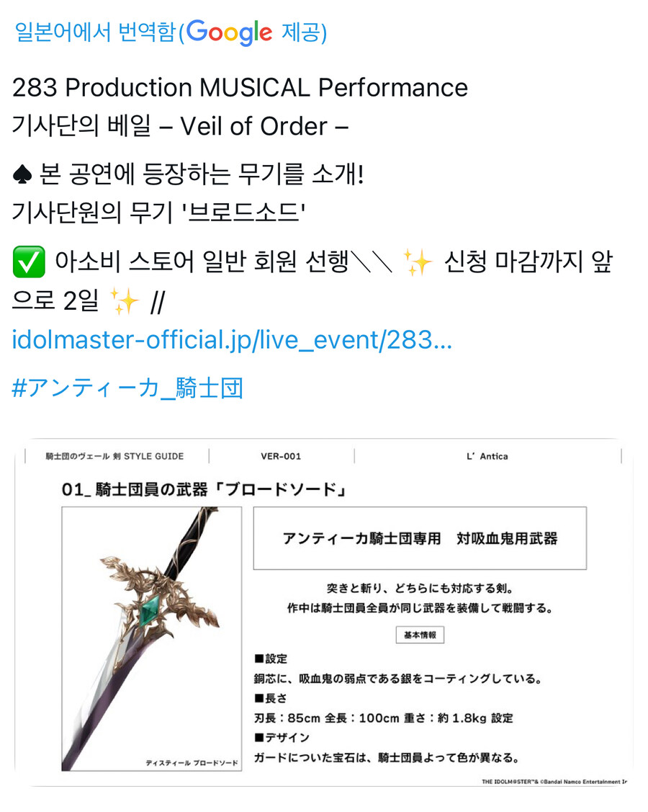
Task: Click the 01_ 騎士団員の武器 heading
Action: 204,489
